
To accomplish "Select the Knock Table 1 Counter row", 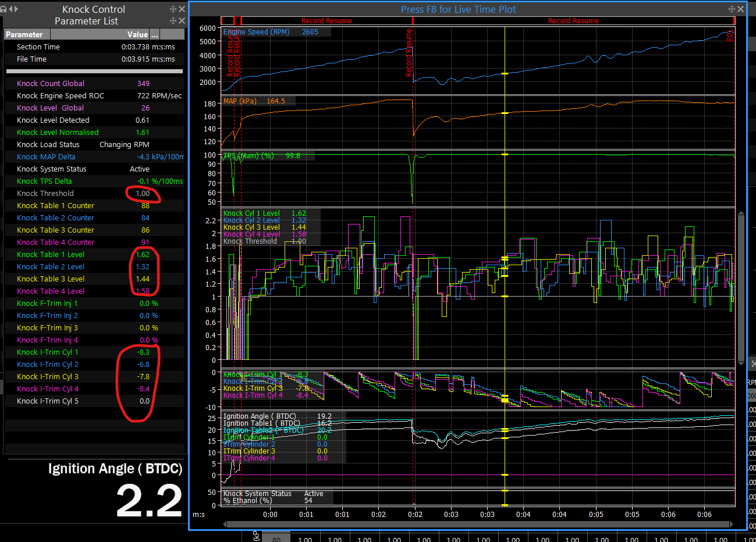I will click(94, 205).
